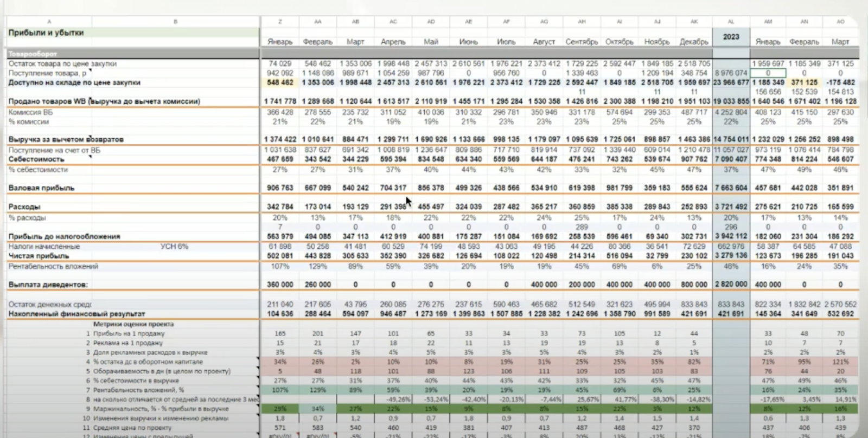Screen dimensions: 868x438
Task: Click the taxes total cell 662 976
Action: [731, 247]
